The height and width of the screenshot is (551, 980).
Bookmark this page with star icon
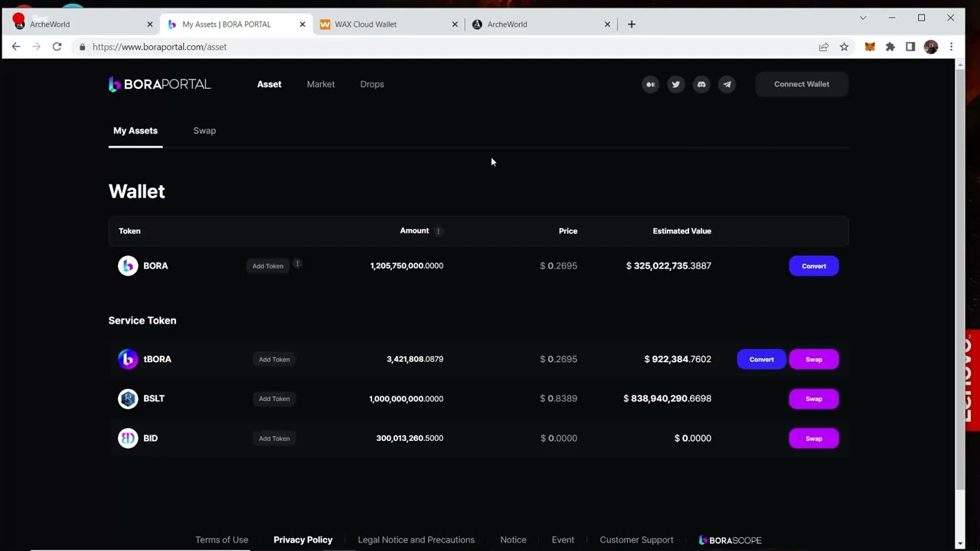click(x=844, y=47)
